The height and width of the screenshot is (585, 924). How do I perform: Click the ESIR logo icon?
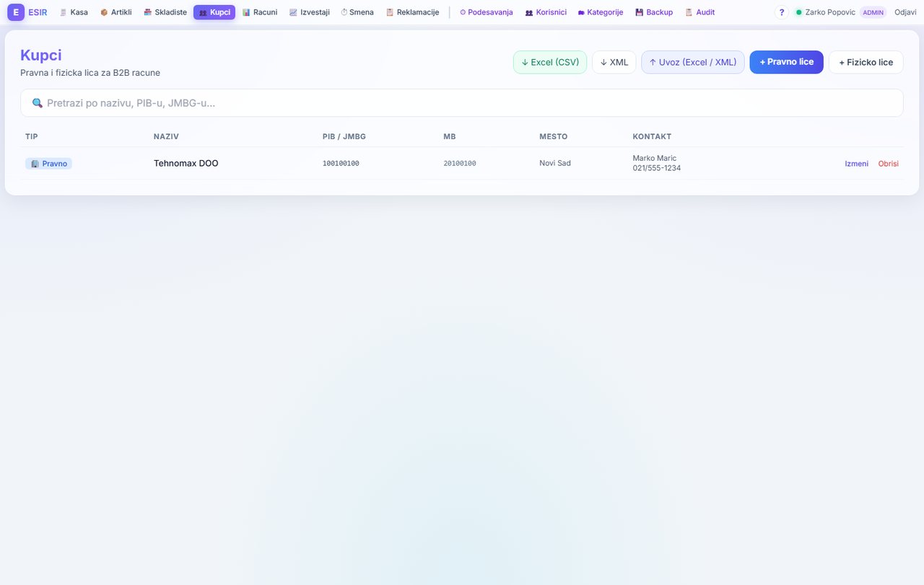(16, 12)
